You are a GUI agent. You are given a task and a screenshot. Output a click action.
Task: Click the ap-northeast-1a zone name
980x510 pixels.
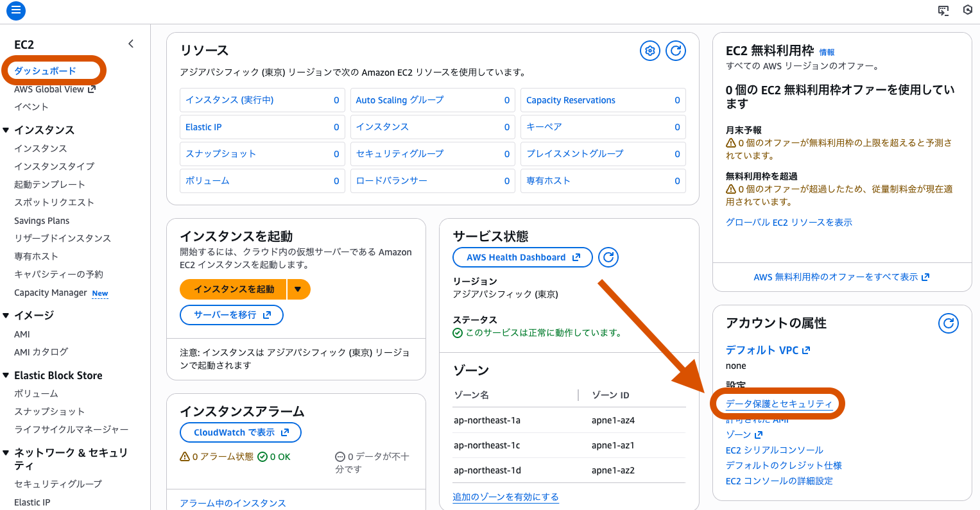[487, 421]
